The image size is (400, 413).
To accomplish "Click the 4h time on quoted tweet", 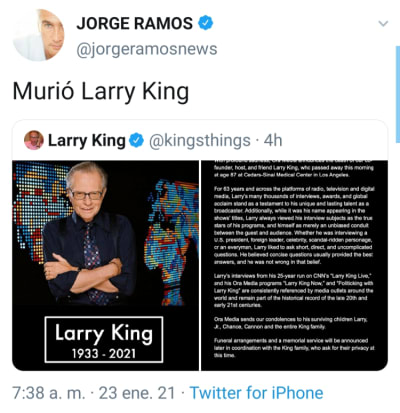I will click(273, 140).
